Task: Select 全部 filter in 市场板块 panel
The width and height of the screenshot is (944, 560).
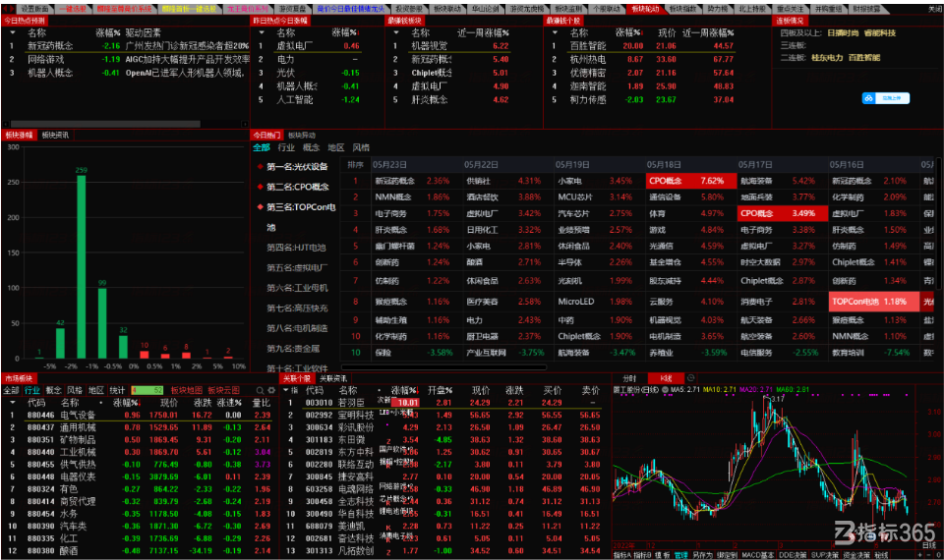Action: pos(12,390)
